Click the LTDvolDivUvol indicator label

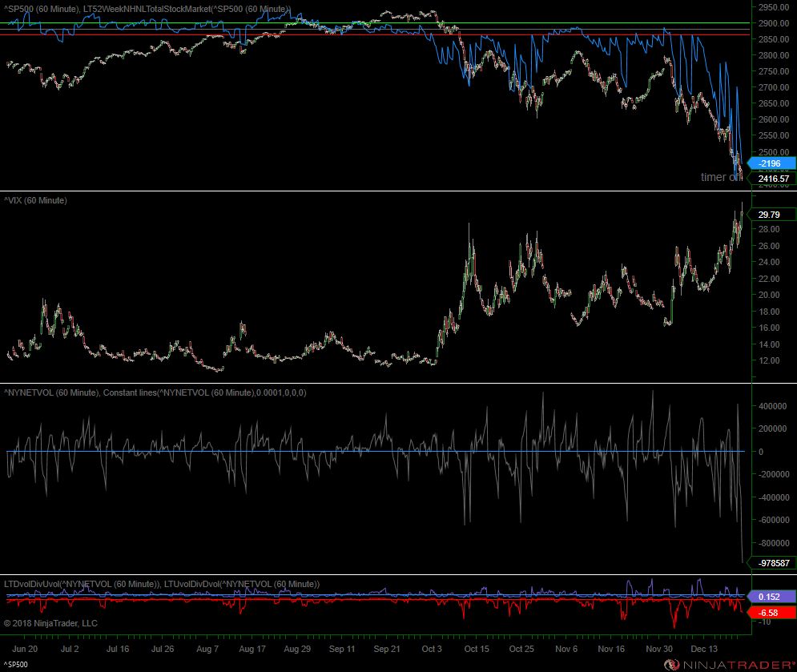(162, 584)
